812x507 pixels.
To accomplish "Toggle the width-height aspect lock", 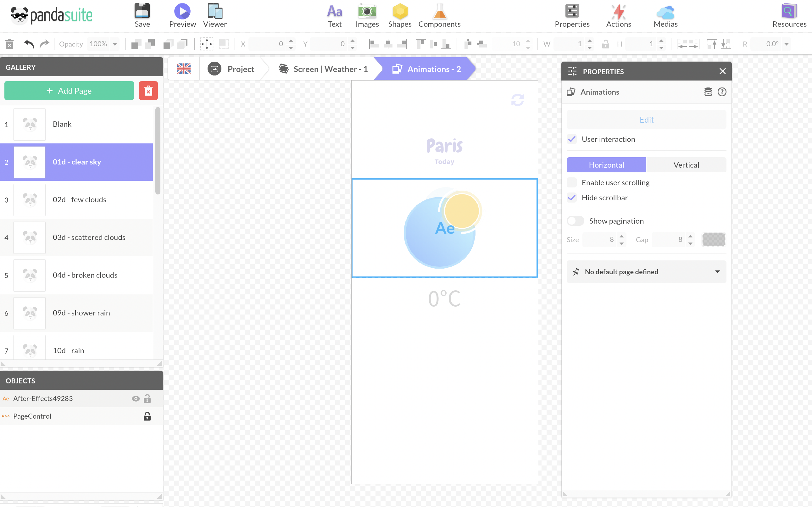I will (605, 44).
